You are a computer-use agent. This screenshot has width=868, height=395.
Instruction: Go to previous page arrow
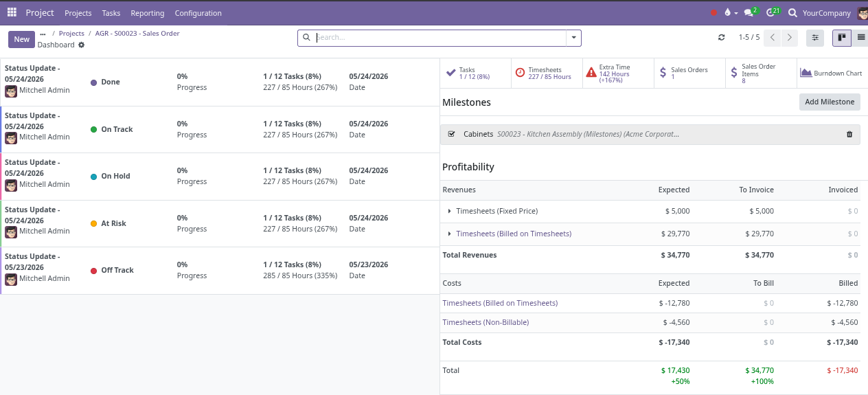[x=773, y=38]
